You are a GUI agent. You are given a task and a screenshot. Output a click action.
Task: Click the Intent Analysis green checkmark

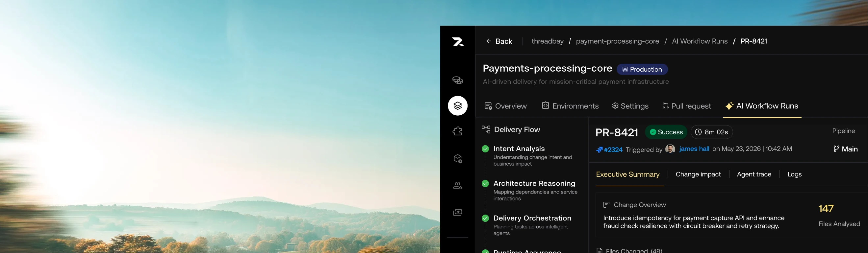coord(485,149)
